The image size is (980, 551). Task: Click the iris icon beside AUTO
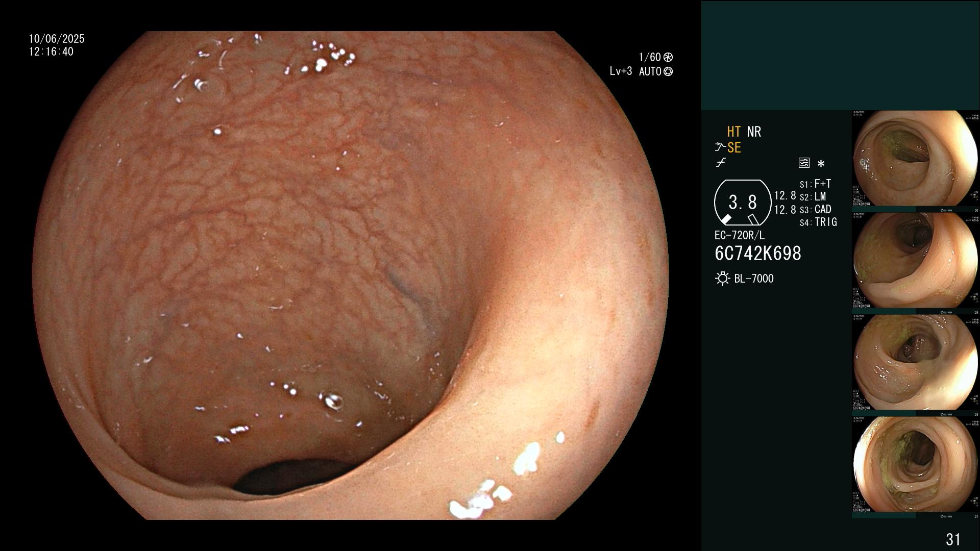668,71
